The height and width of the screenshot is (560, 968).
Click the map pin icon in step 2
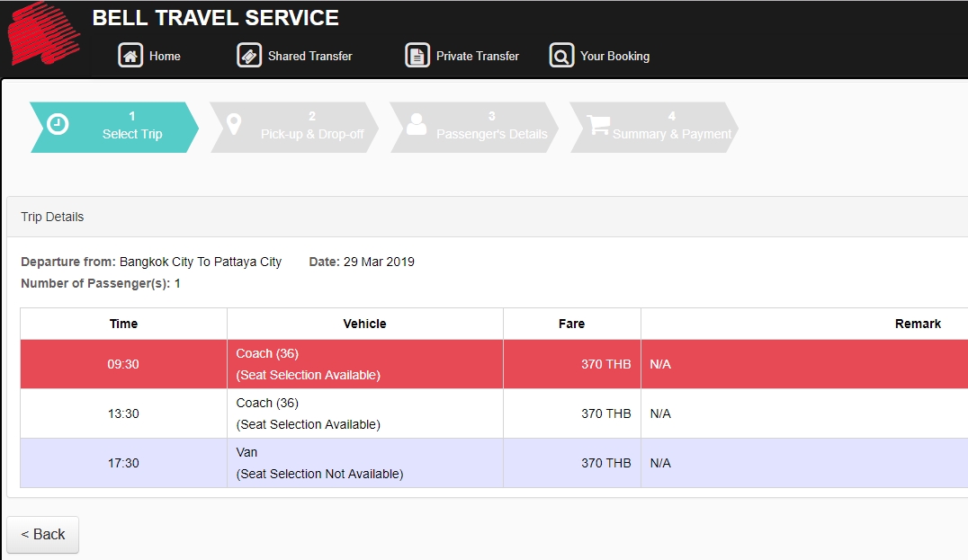pyautogui.click(x=234, y=124)
